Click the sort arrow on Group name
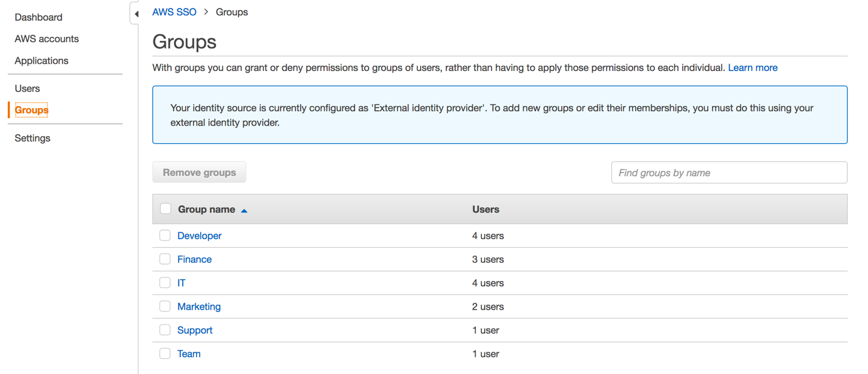This screenshot has height=374, width=868. coord(244,209)
